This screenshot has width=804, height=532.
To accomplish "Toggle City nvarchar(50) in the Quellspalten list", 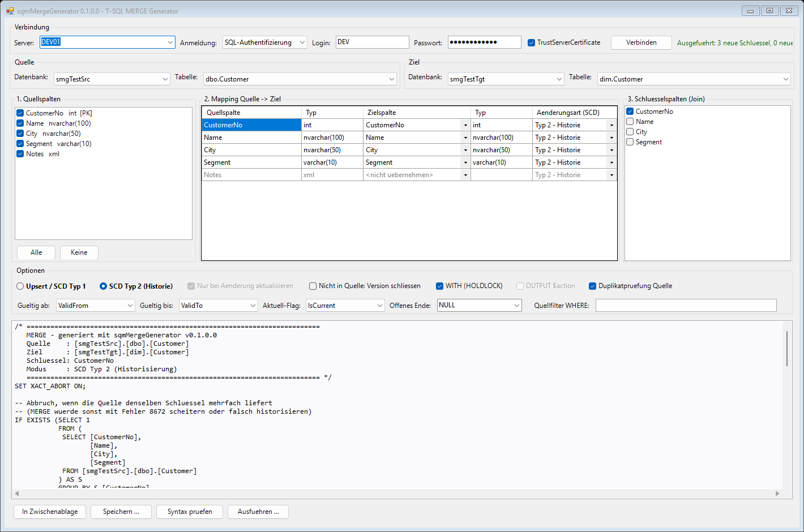I will click(x=20, y=134).
